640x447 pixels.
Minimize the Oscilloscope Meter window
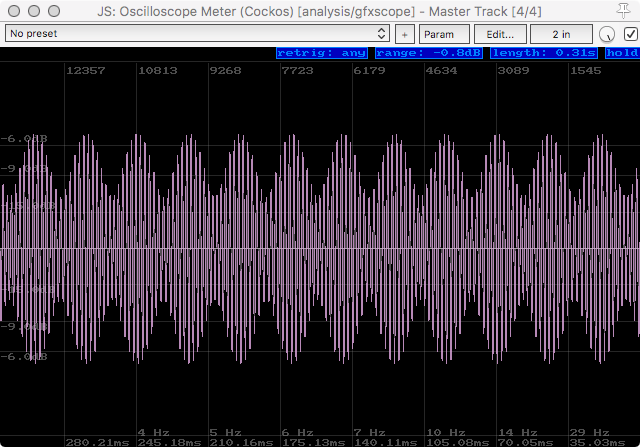click(x=33, y=10)
